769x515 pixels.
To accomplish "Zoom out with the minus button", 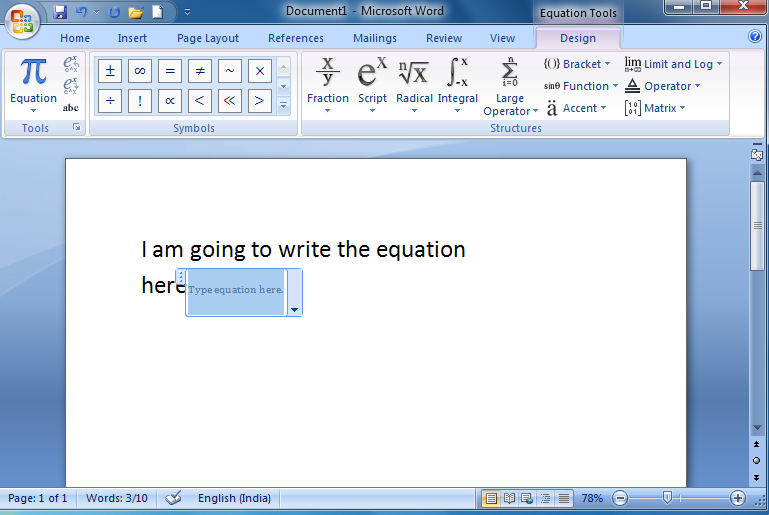I will [x=619, y=498].
